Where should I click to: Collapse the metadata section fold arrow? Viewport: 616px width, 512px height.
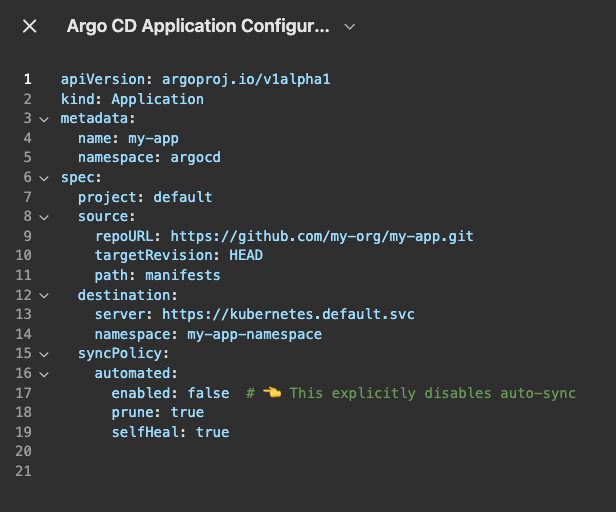[x=43, y=119]
